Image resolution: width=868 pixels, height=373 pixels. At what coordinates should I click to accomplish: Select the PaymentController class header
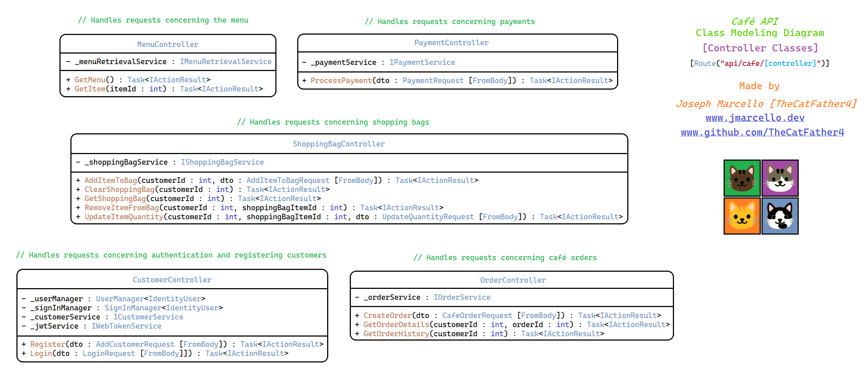click(451, 43)
